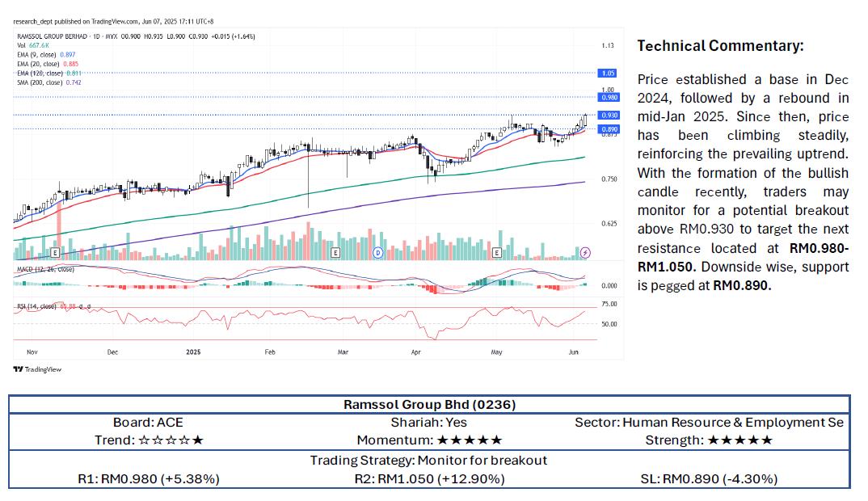The width and height of the screenshot is (868, 501).
Task: Click the 0.750 price axis value
Action: coord(609,179)
